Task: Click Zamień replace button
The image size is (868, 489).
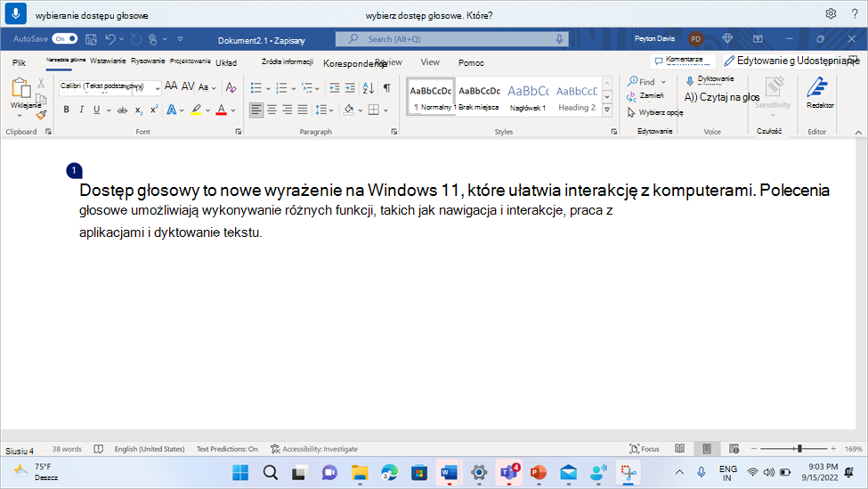Action: (645, 96)
